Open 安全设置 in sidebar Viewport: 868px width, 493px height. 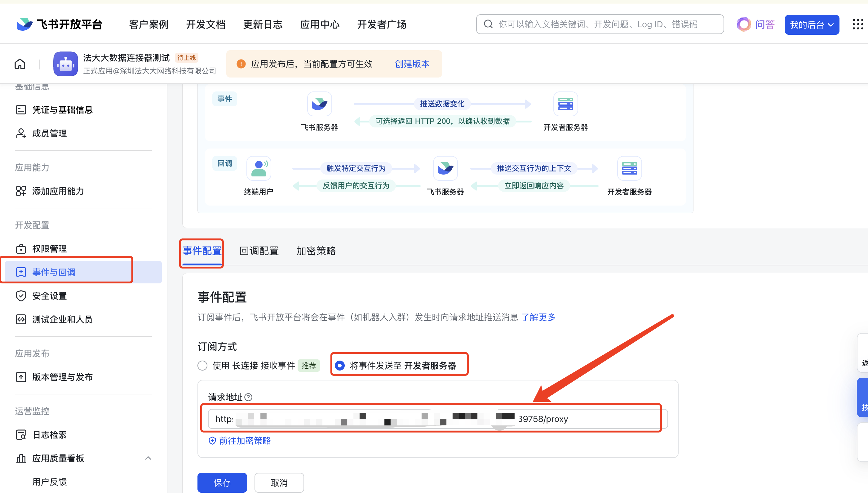49,296
